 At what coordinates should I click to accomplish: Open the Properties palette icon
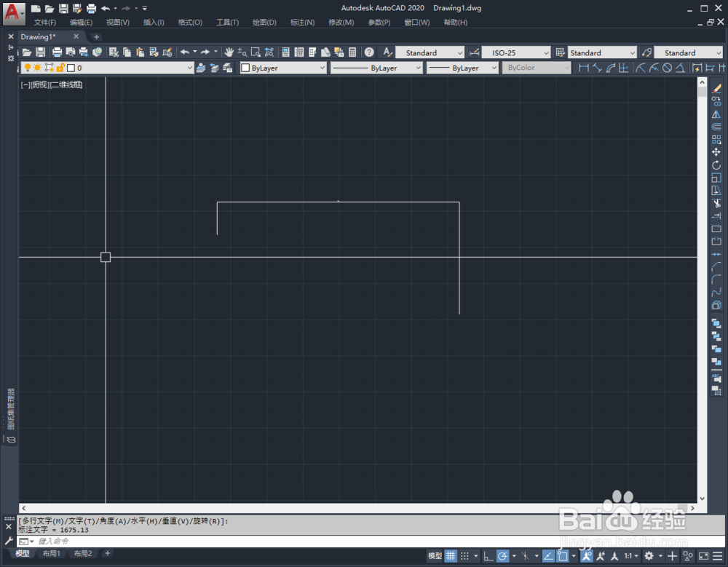tap(285, 52)
